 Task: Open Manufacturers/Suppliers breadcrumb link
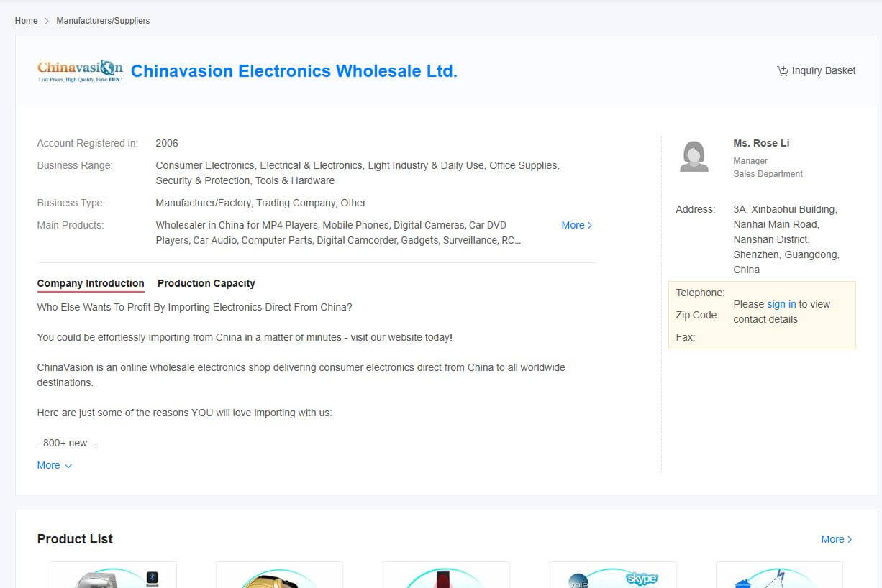(103, 21)
